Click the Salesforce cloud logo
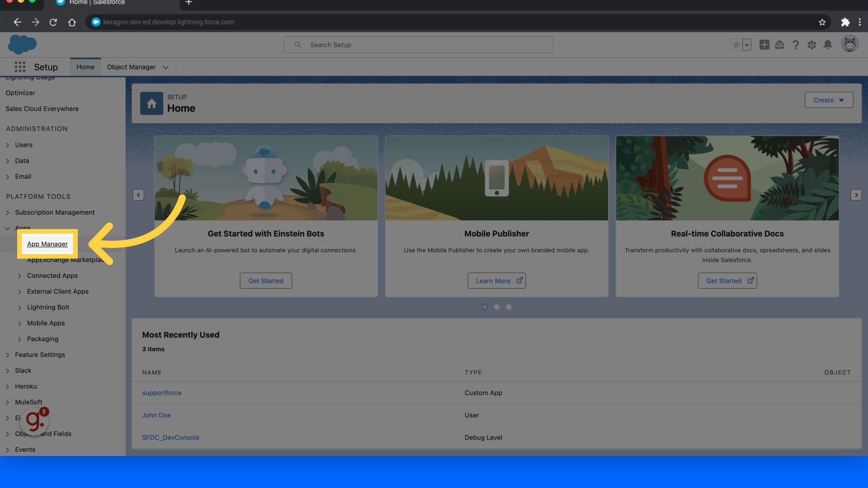868x488 pixels. pyautogui.click(x=22, y=45)
